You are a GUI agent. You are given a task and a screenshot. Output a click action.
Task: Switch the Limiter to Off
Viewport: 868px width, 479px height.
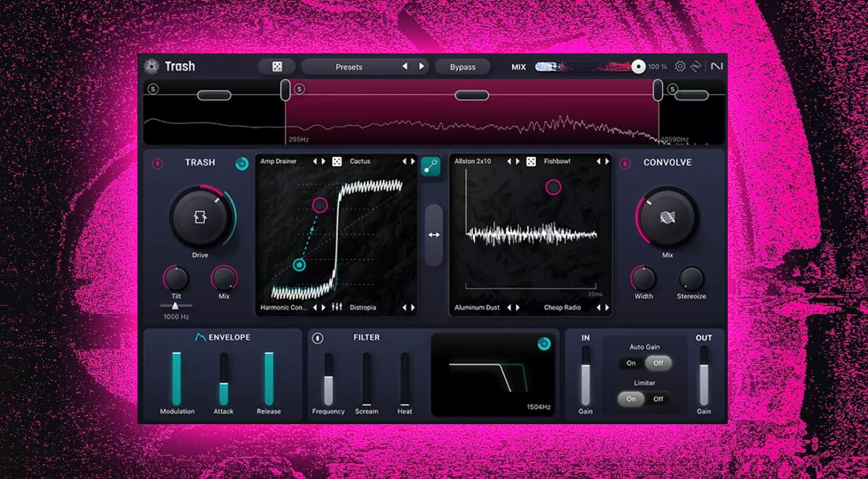point(657,399)
